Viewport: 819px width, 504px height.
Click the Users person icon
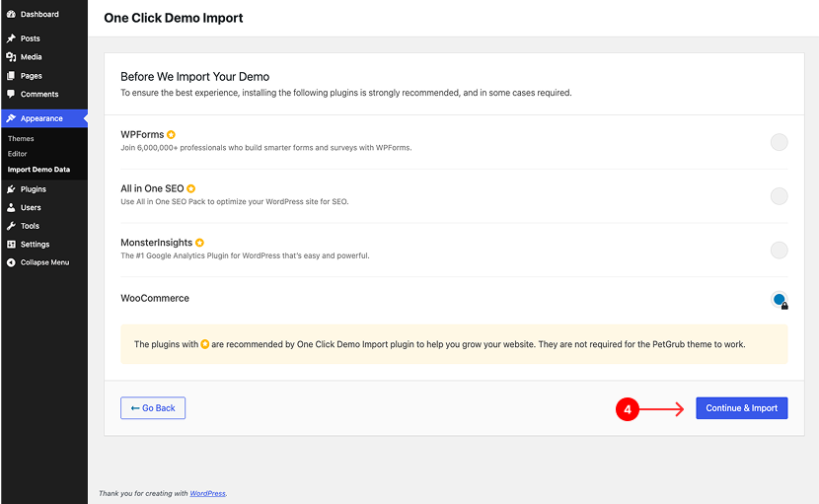[x=11, y=208]
